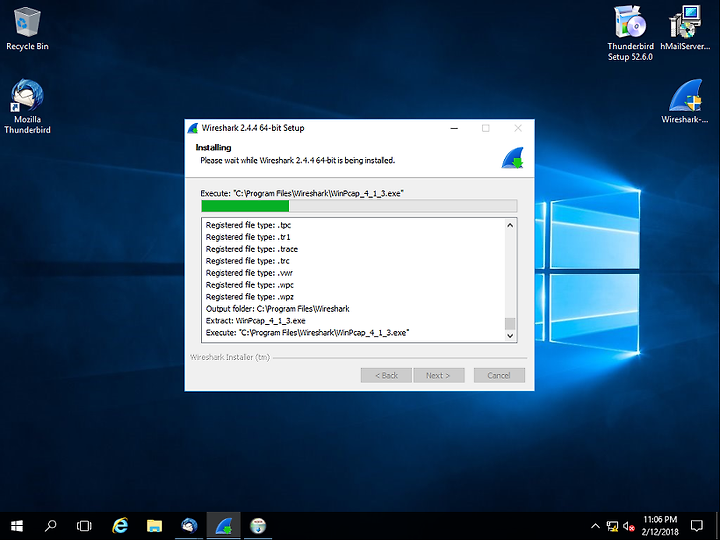
Task: Show hidden system tray icons
Action: pos(595,526)
